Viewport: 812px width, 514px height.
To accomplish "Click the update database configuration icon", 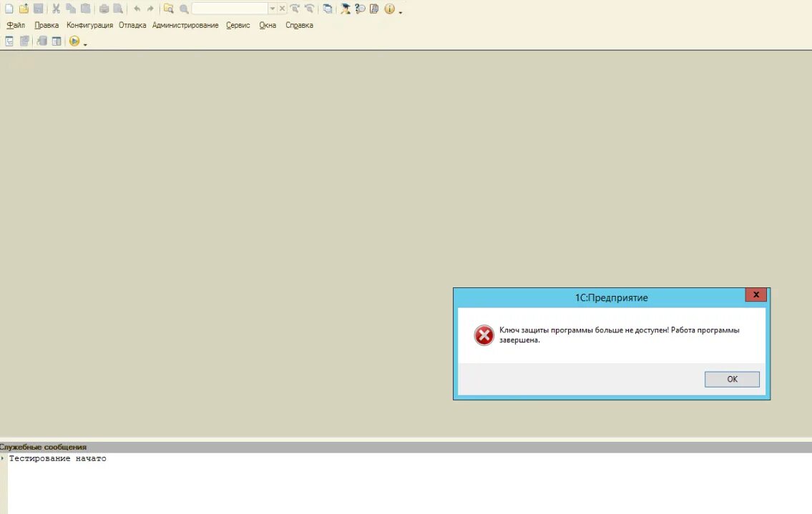I will click(42, 41).
